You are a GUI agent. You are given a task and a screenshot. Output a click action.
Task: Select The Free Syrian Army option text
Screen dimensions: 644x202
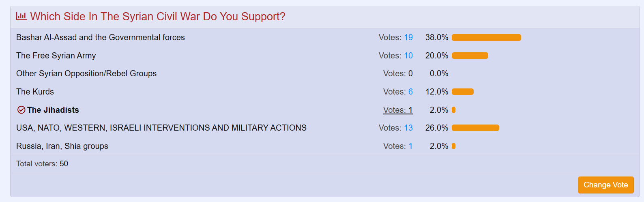point(56,56)
